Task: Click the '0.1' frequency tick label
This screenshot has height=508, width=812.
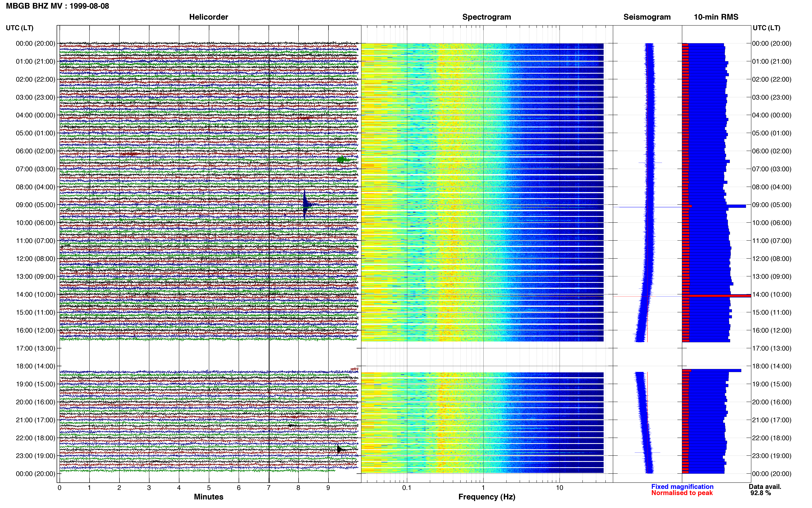Action: [407, 488]
